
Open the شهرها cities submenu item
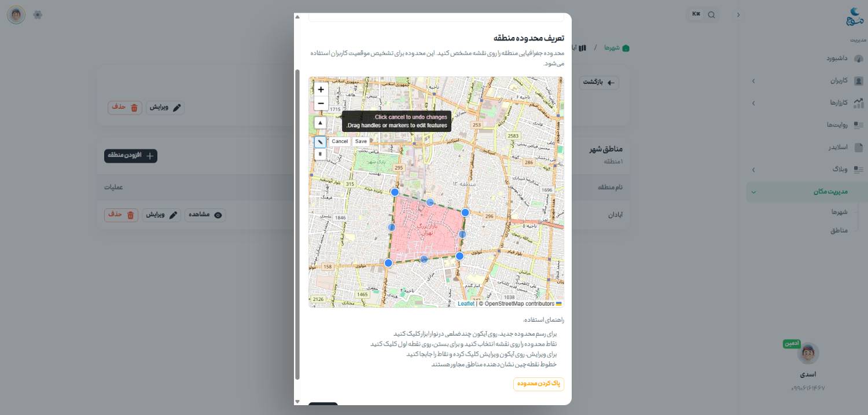click(839, 212)
